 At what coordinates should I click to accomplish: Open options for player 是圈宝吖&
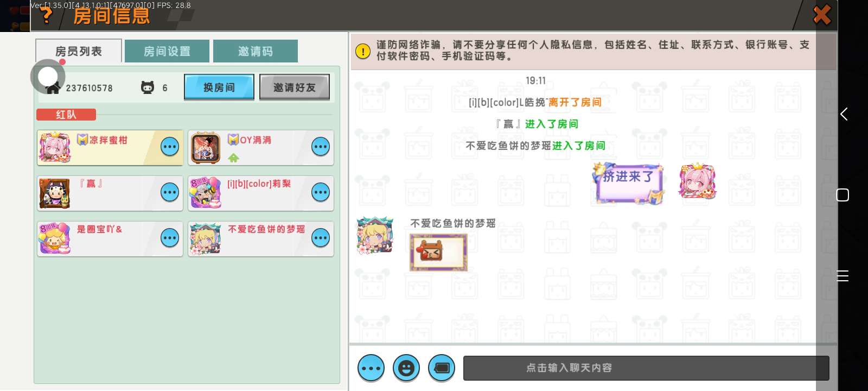[170, 238]
